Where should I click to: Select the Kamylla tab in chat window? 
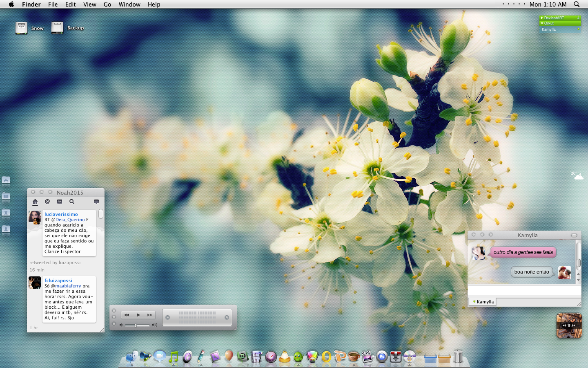pyautogui.click(x=483, y=302)
